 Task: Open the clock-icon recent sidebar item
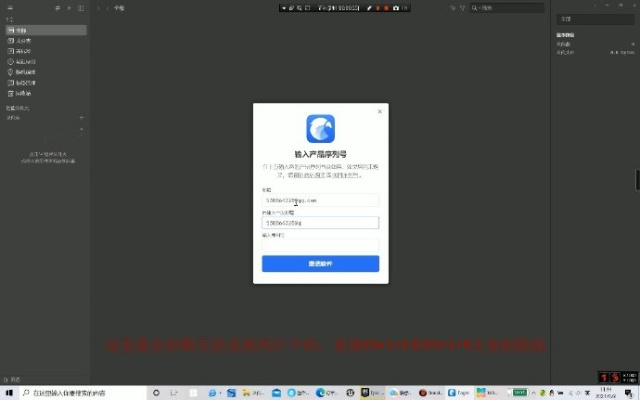(x=46, y=62)
